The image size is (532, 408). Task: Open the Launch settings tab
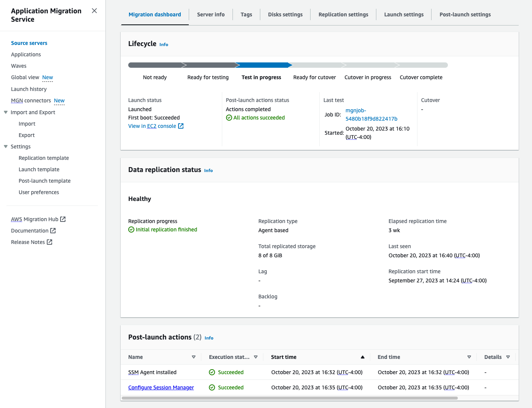coord(404,14)
